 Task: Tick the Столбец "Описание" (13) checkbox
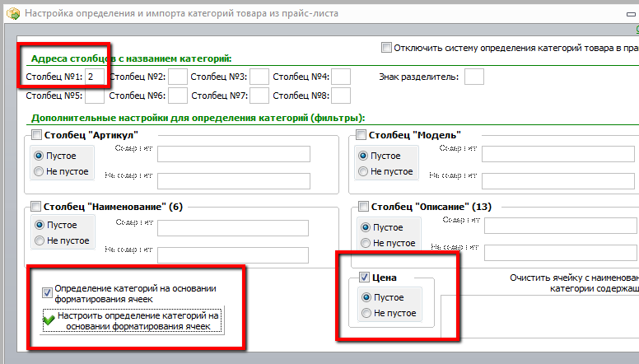pyautogui.click(x=363, y=206)
